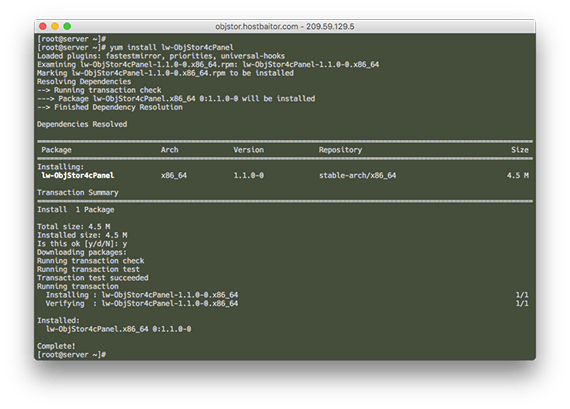Maximize the terminal using green button
Image resolution: width=570 pixels, height=409 pixels.
click(x=67, y=26)
